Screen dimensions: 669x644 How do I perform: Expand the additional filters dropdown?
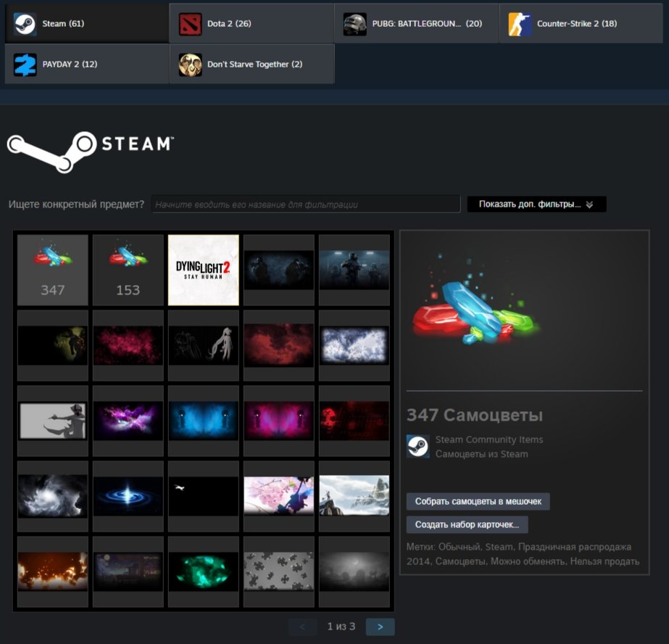tap(536, 205)
